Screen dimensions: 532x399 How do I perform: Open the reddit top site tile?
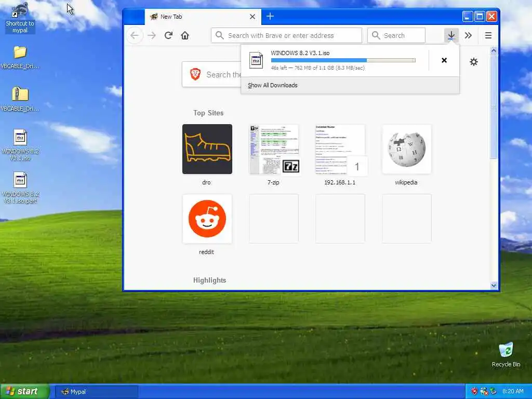207,219
